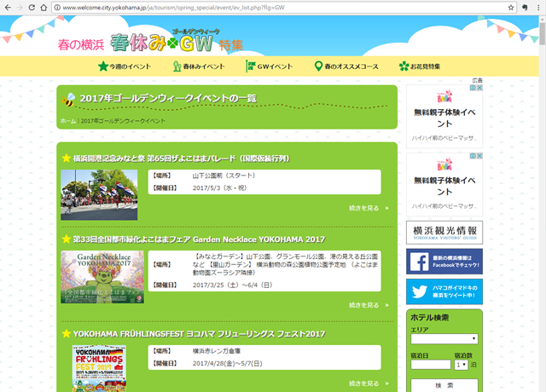The height and width of the screenshot is (392, 546).
Task: Click 続きを見る for Garden Necklace event
Action: point(369,305)
